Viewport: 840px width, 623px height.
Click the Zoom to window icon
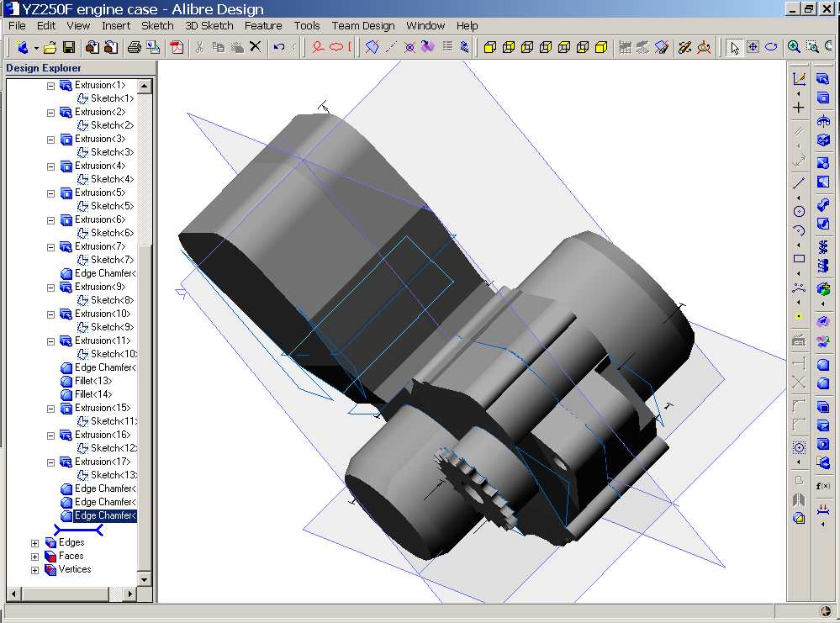(813, 47)
